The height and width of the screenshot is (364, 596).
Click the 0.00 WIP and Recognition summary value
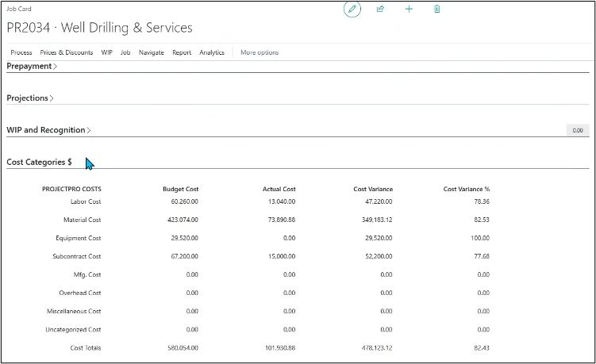pos(577,130)
